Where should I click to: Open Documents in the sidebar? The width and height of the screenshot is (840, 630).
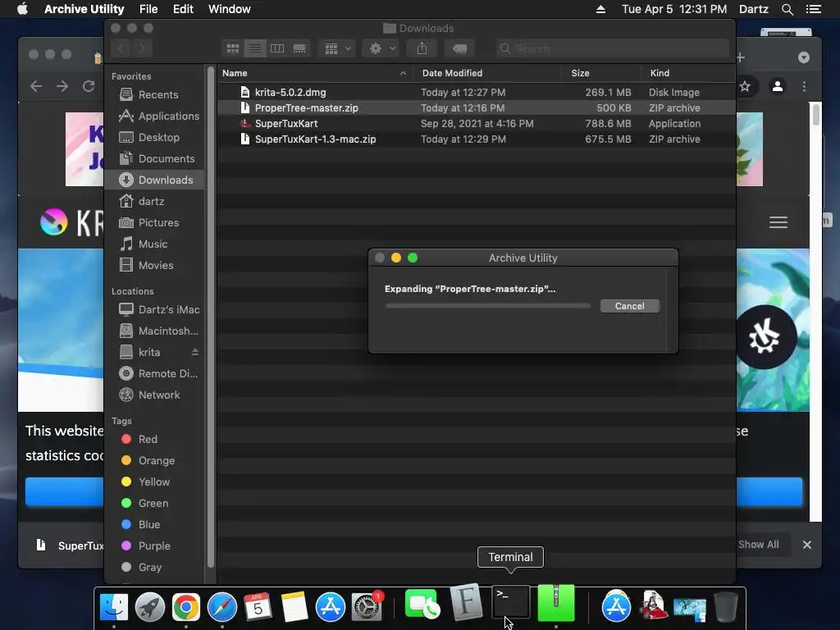point(155,159)
